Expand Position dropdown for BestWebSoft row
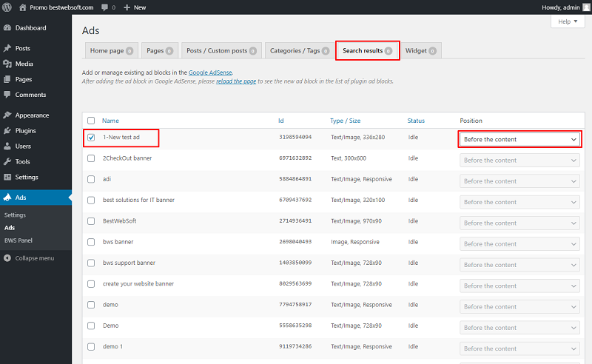The width and height of the screenshot is (592, 364). pyautogui.click(x=519, y=223)
